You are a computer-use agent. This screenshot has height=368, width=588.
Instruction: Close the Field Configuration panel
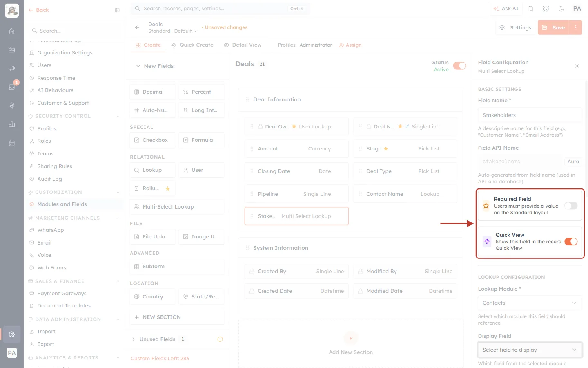click(577, 66)
